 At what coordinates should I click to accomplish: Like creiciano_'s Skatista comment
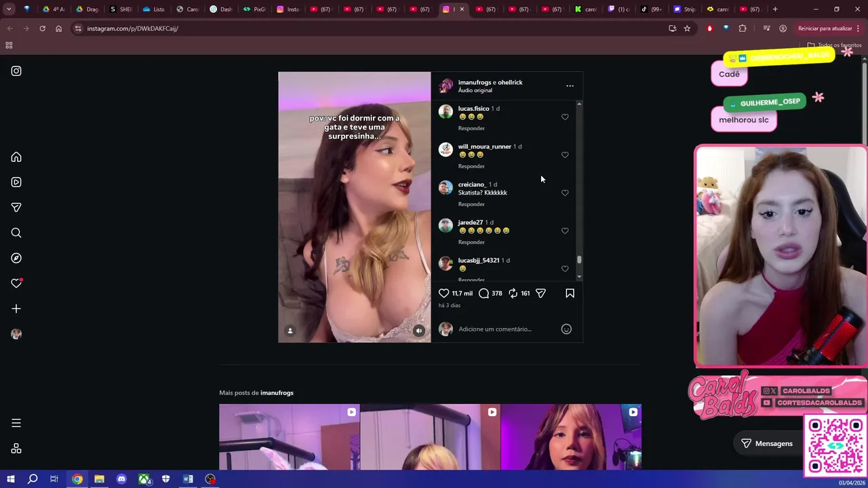565,193
